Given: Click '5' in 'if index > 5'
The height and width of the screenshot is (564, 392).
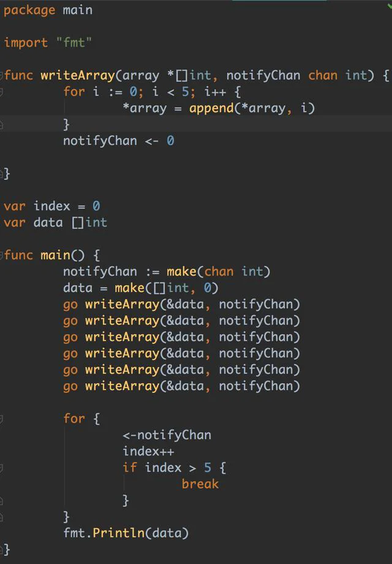Looking at the screenshot, I should [207, 468].
